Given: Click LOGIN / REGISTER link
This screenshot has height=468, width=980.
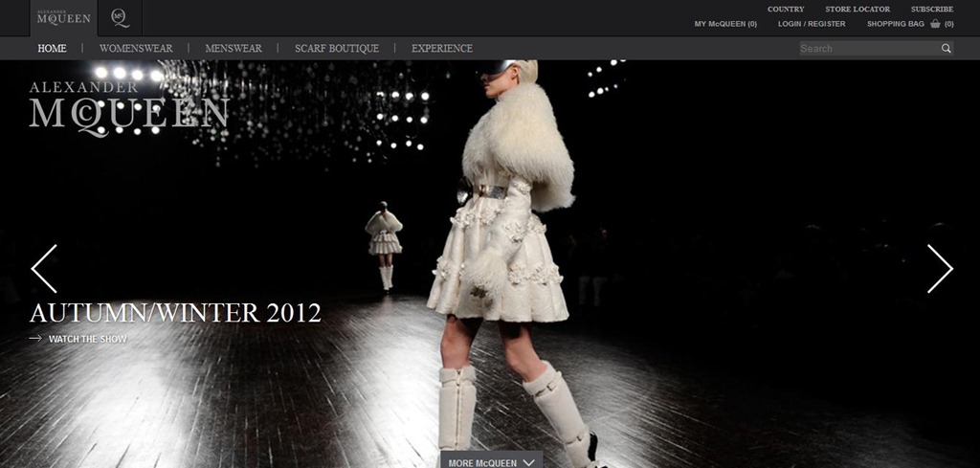Looking at the screenshot, I should [x=812, y=24].
